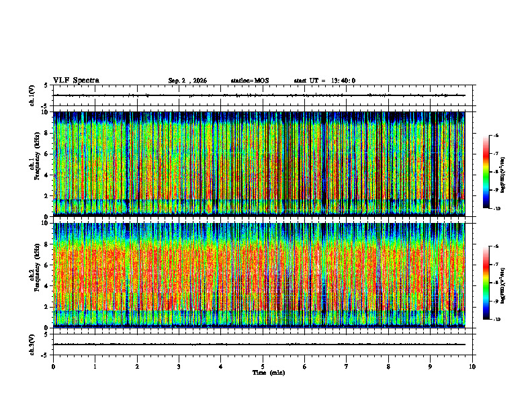This screenshot has width=532, height=411.
Task: Click the ch.2 color scale bar
Action: tap(486, 283)
